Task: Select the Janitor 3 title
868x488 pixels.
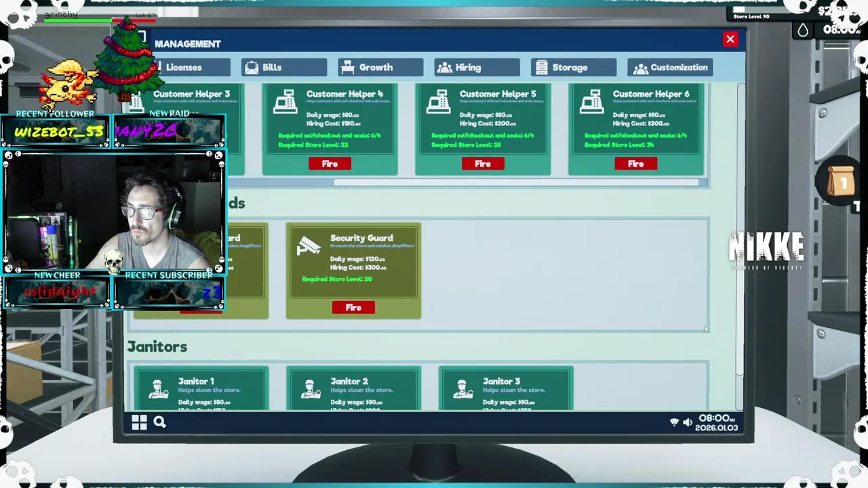Action: (501, 382)
